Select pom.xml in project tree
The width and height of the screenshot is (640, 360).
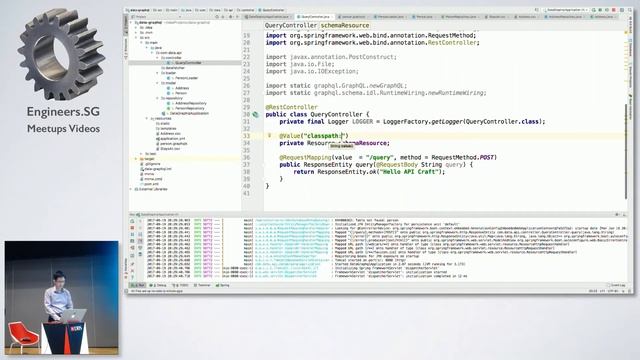151,184
